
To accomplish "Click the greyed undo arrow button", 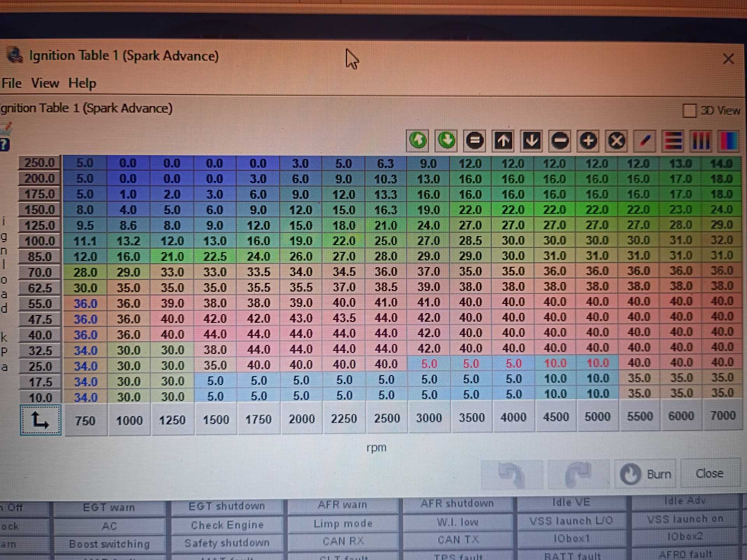I will pyautogui.click(x=512, y=474).
